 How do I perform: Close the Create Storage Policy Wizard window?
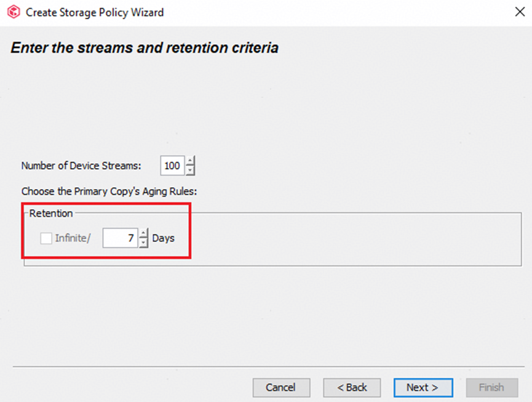[x=518, y=12]
